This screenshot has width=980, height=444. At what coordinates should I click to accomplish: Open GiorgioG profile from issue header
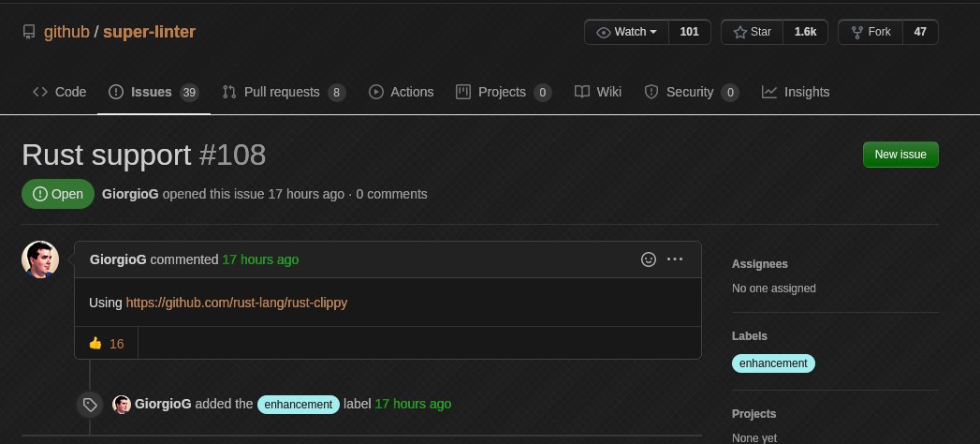(130, 194)
